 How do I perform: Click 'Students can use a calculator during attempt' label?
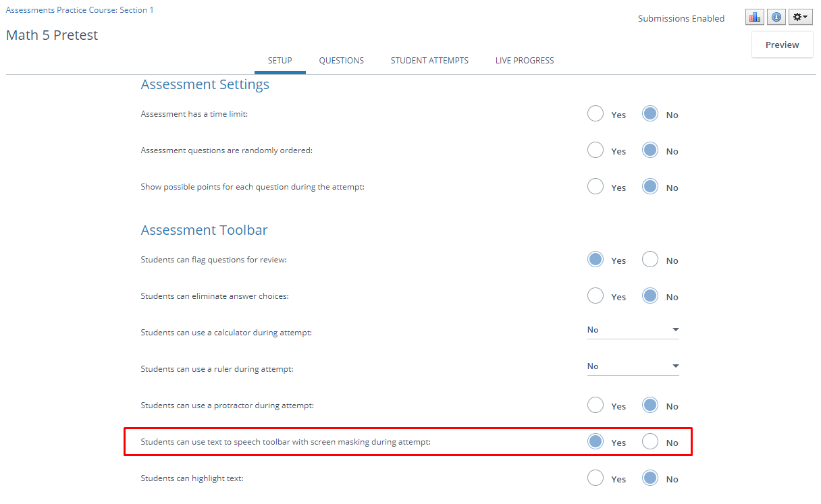pyautogui.click(x=226, y=333)
